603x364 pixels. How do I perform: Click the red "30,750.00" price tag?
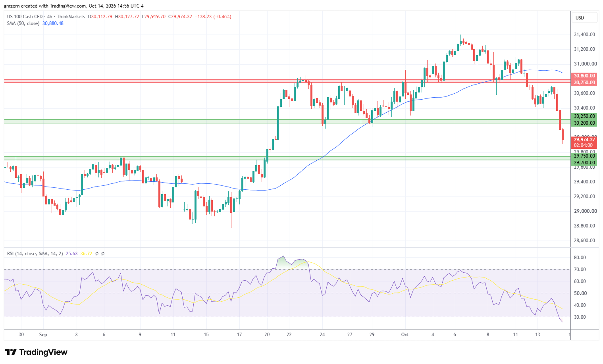pyautogui.click(x=584, y=83)
